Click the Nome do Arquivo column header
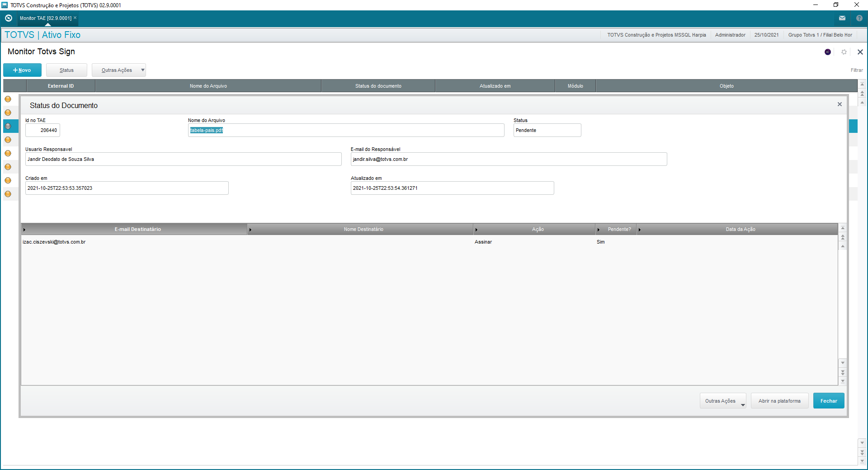The width and height of the screenshot is (868, 470). coord(208,86)
